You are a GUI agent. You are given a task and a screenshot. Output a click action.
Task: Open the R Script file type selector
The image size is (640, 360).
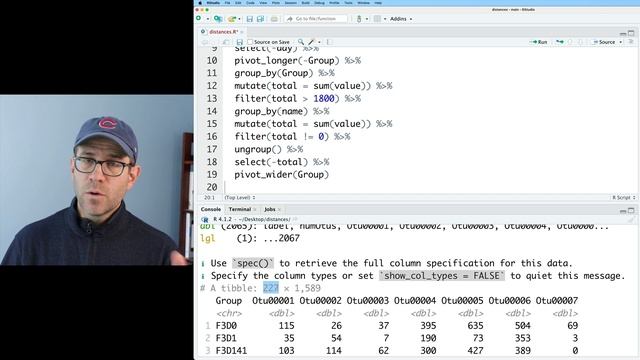(624, 198)
